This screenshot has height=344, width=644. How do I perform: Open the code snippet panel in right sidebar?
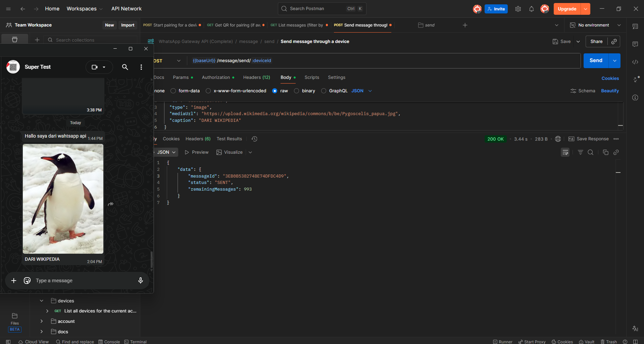pos(635,62)
